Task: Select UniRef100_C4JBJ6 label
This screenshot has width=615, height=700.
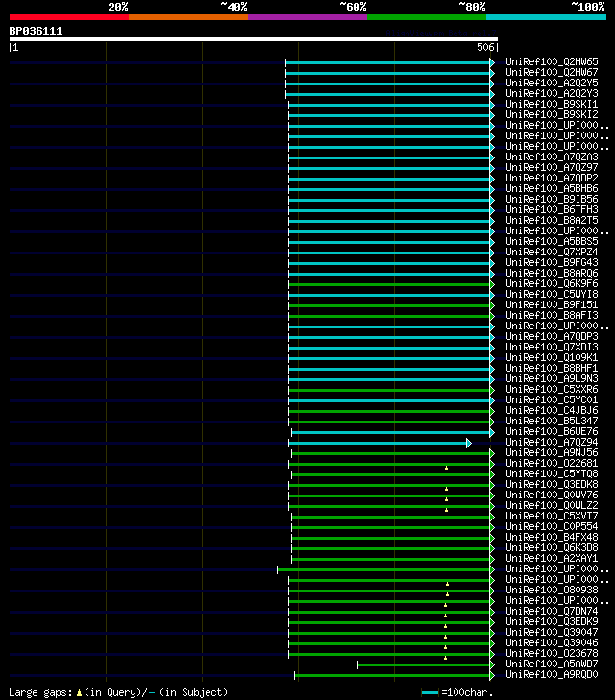Action: click(x=552, y=411)
